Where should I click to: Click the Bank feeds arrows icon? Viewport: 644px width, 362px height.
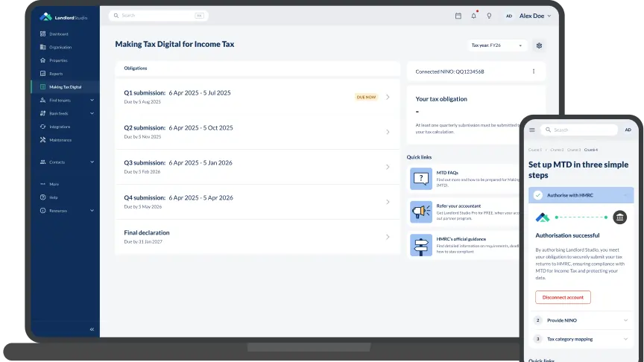(x=42, y=113)
